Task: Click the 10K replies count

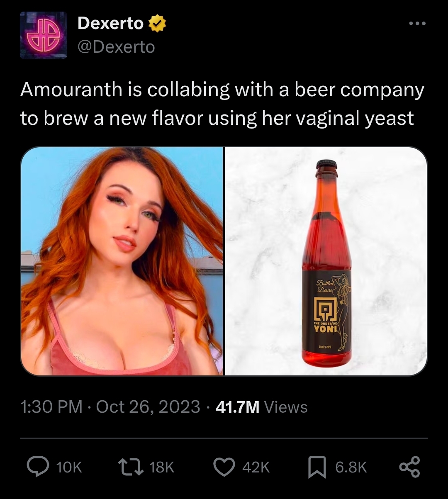Action: click(x=69, y=467)
